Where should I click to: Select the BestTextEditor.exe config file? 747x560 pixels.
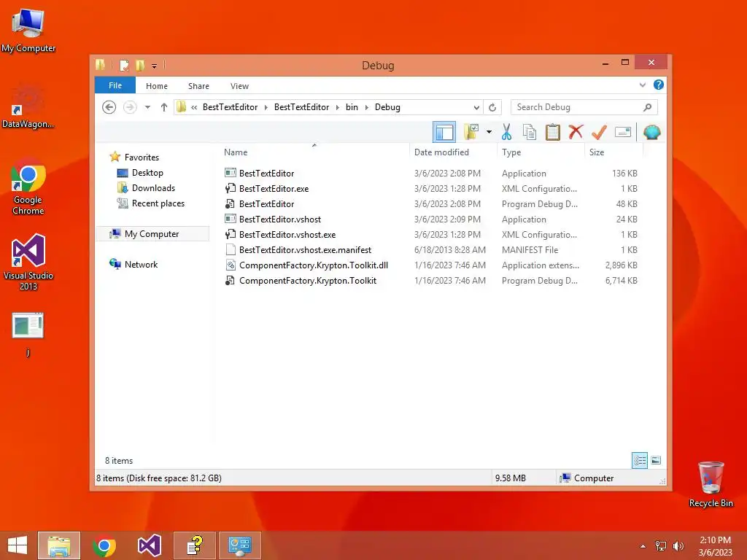pos(431,189)
